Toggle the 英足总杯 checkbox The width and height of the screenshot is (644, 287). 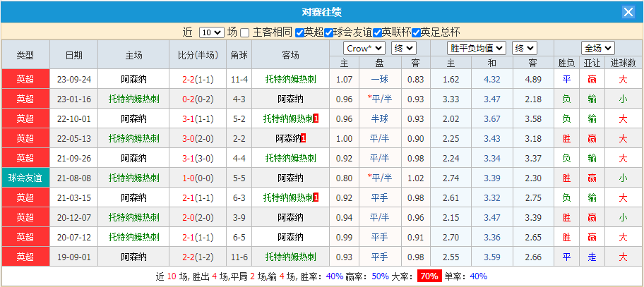(416, 32)
